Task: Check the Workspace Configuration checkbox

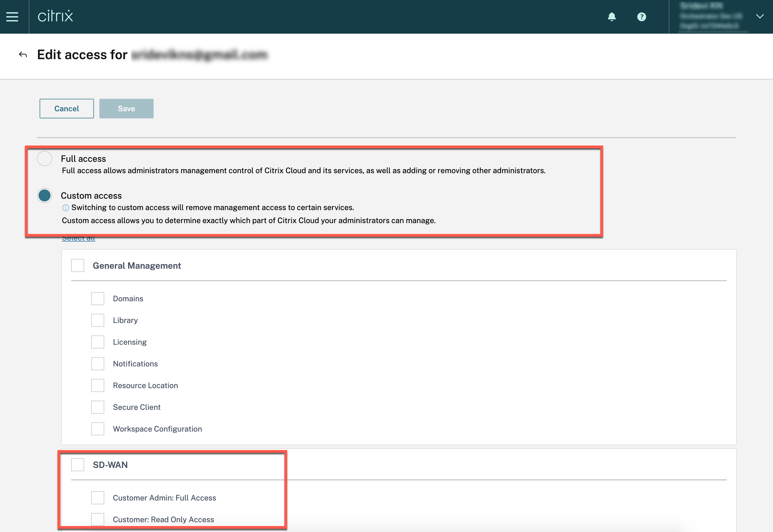Action: (x=98, y=429)
